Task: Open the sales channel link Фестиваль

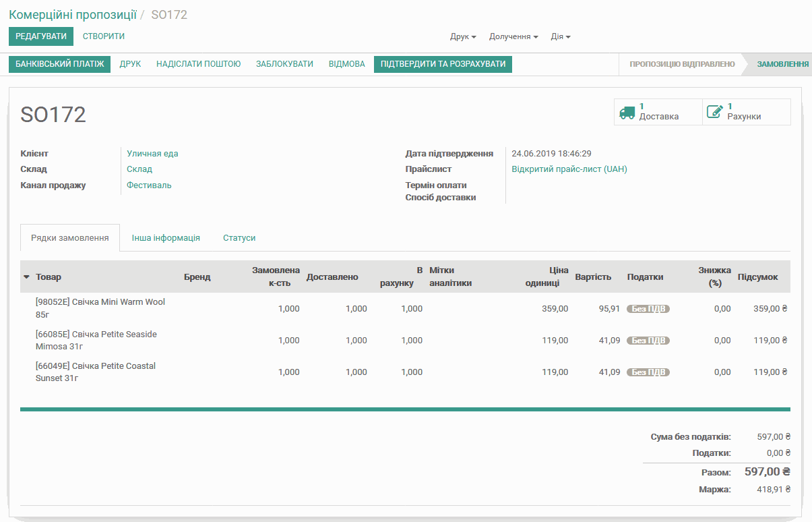Action: point(149,185)
